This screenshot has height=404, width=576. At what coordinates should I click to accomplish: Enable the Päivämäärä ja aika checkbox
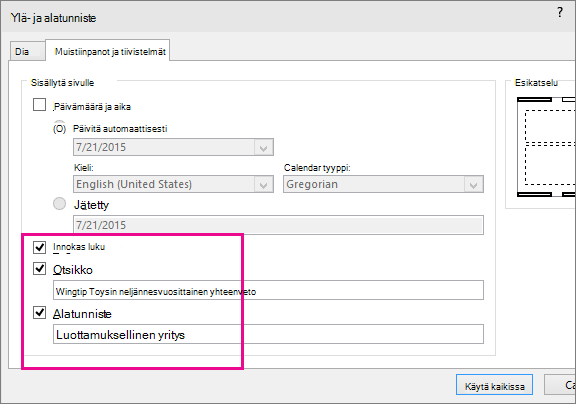click(39, 105)
